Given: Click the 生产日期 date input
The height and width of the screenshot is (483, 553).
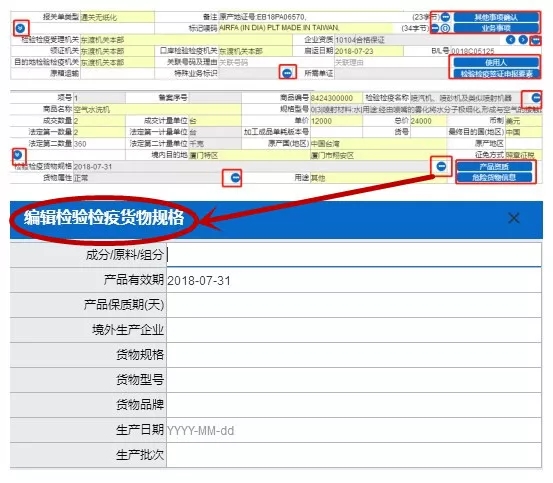Looking at the screenshot, I should pyautogui.click(x=354, y=430).
